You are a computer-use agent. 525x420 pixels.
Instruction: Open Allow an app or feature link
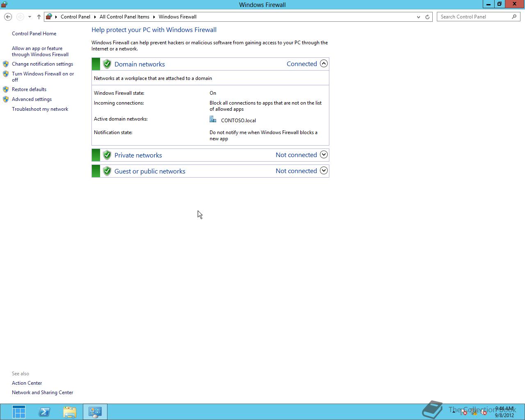coord(40,51)
